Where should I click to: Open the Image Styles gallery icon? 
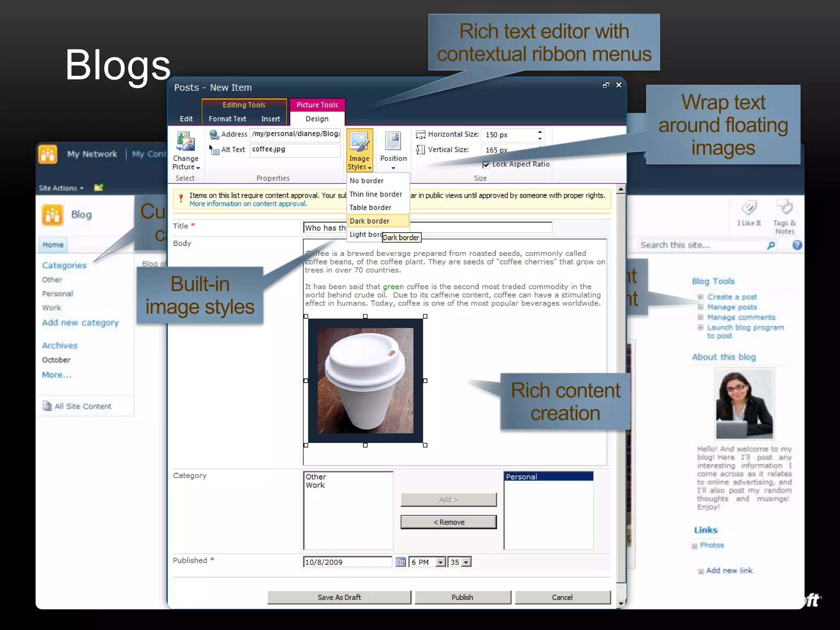pos(359,142)
